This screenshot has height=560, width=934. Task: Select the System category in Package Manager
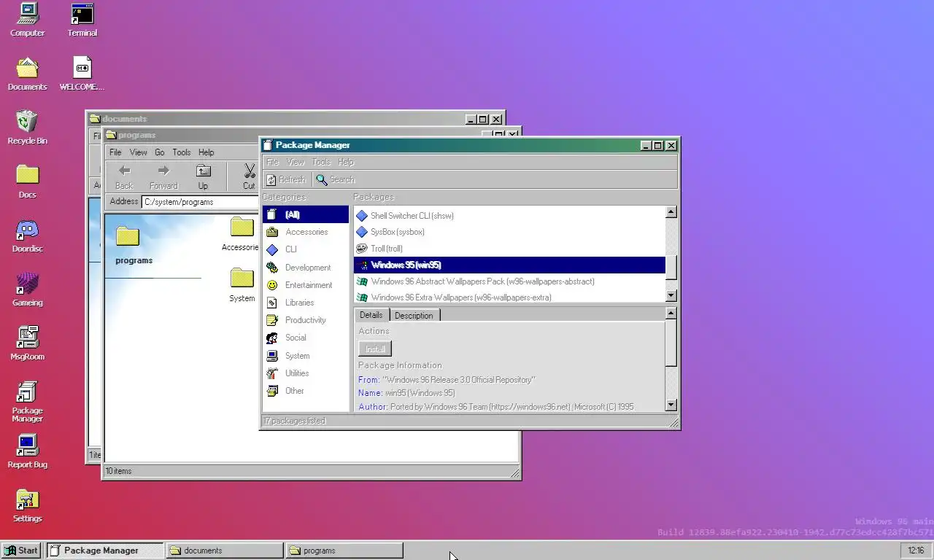pyautogui.click(x=306, y=356)
